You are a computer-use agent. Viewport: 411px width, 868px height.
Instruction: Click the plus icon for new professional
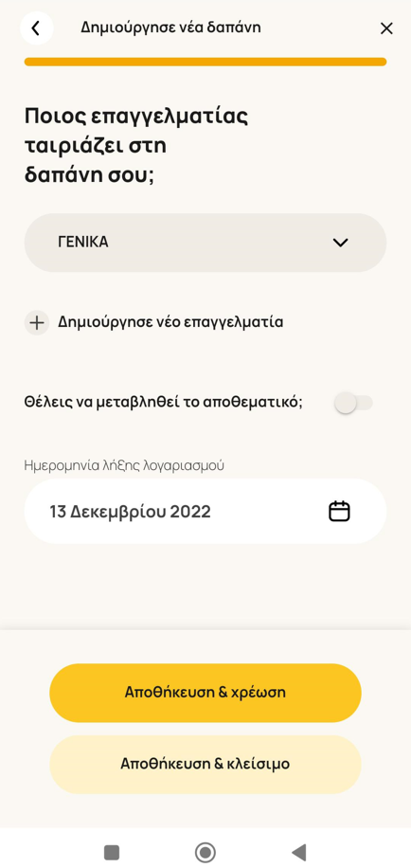[37, 323]
